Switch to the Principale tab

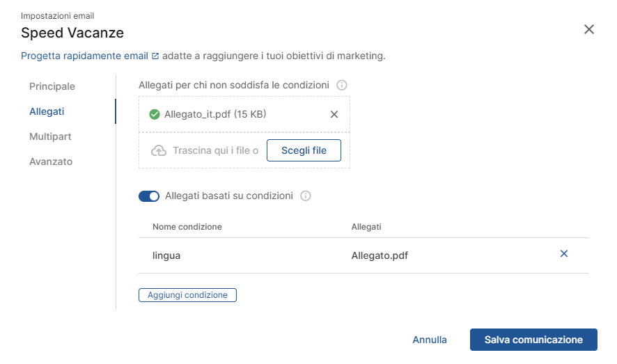[x=52, y=86]
